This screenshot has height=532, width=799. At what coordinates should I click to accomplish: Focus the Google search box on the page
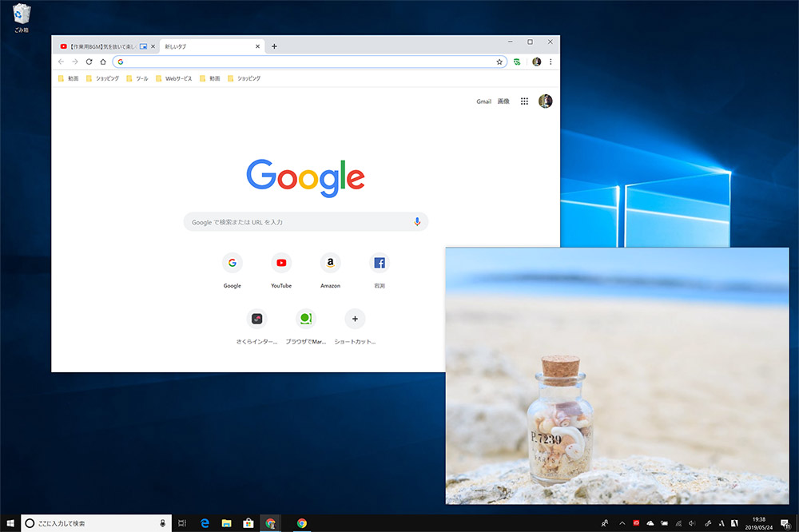306,222
